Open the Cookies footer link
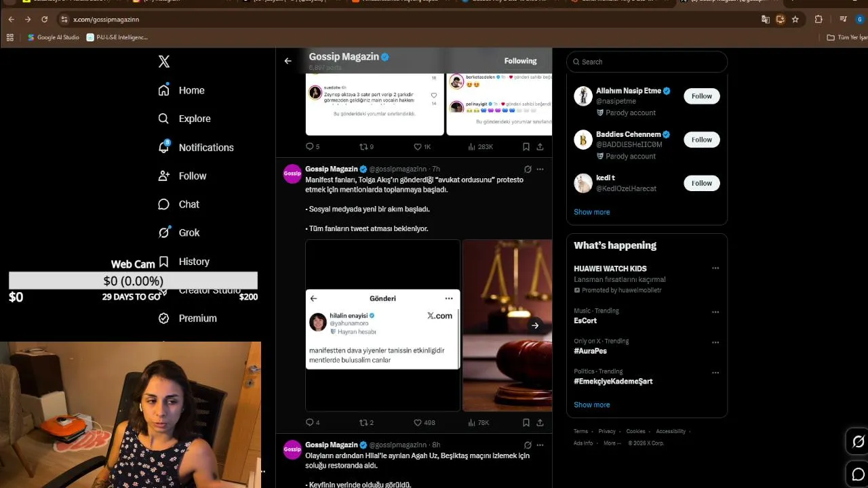This screenshot has height=488, width=868. click(x=635, y=431)
